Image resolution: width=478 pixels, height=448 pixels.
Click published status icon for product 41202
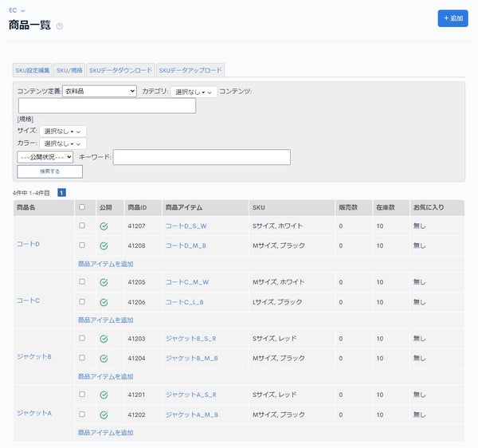pyautogui.click(x=104, y=415)
